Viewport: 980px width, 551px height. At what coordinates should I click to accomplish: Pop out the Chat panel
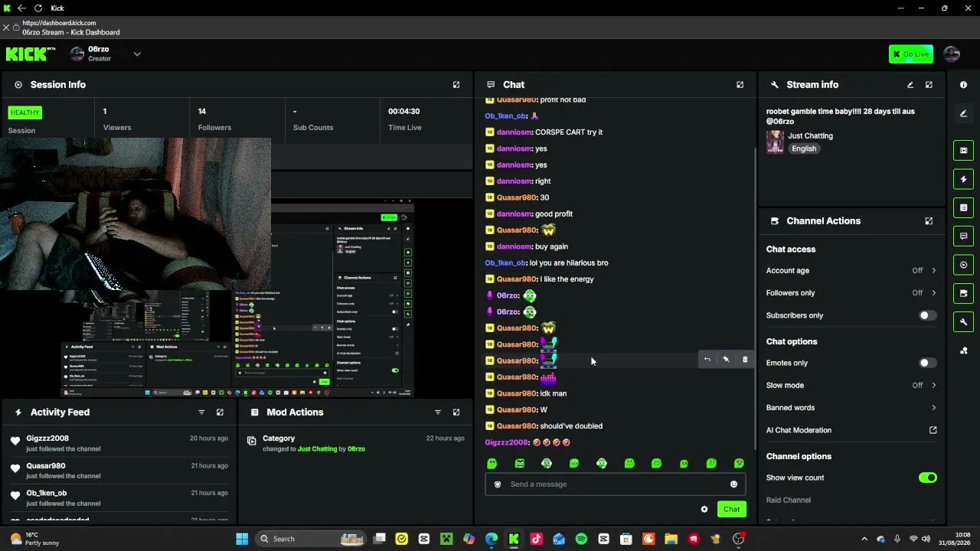click(740, 85)
